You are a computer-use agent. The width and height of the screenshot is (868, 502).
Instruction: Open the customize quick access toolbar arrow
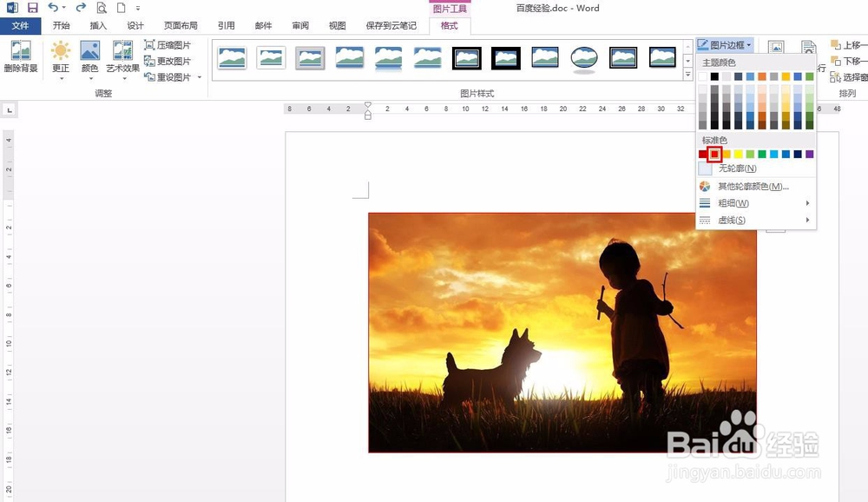click(138, 9)
